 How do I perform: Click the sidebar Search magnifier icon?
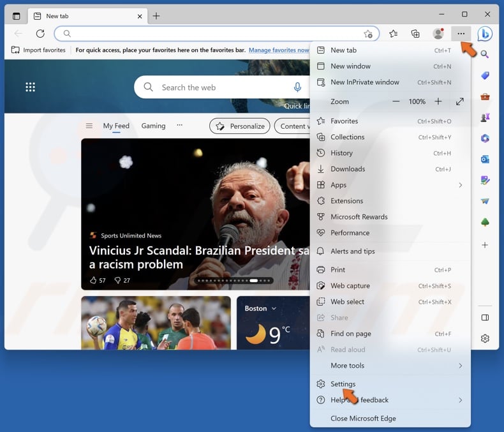[x=485, y=54]
